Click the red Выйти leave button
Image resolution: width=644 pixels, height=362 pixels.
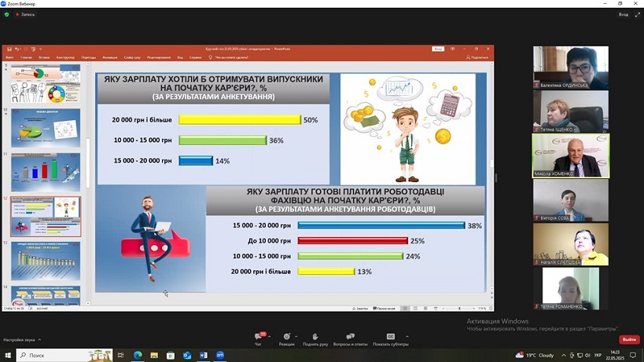[629, 339]
